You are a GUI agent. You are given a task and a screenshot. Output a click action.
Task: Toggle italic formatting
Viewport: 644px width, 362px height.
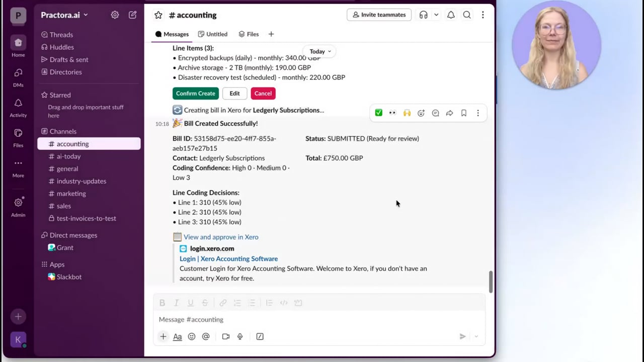click(x=176, y=303)
